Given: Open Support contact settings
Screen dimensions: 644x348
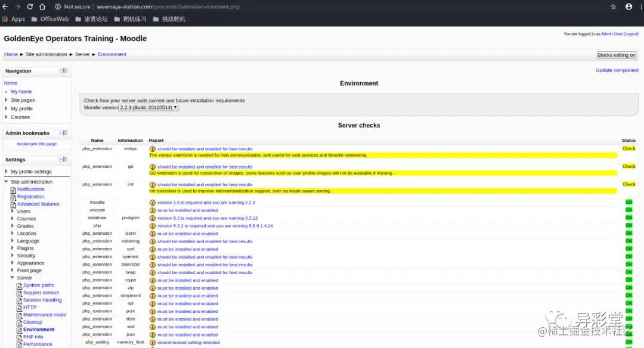Looking at the screenshot, I should (x=41, y=293).
